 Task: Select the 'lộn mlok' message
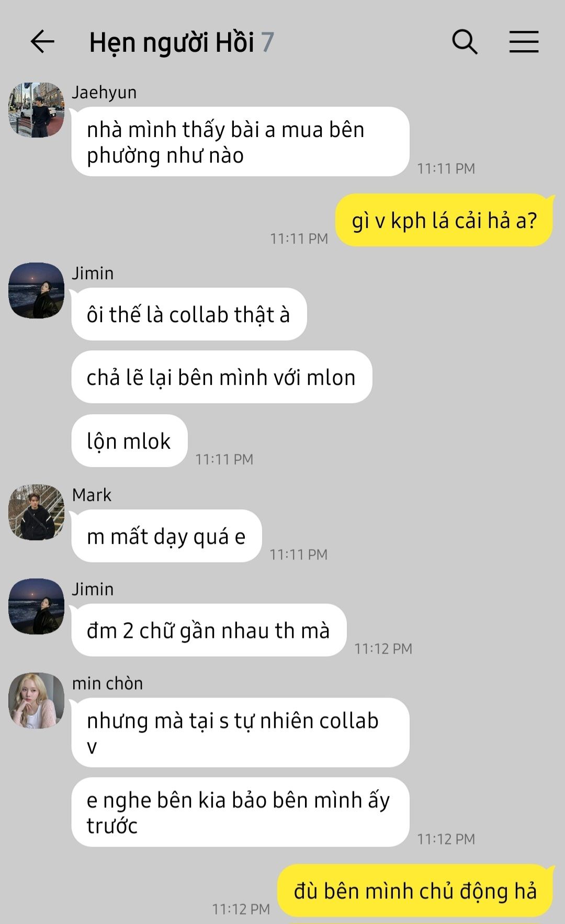129,441
